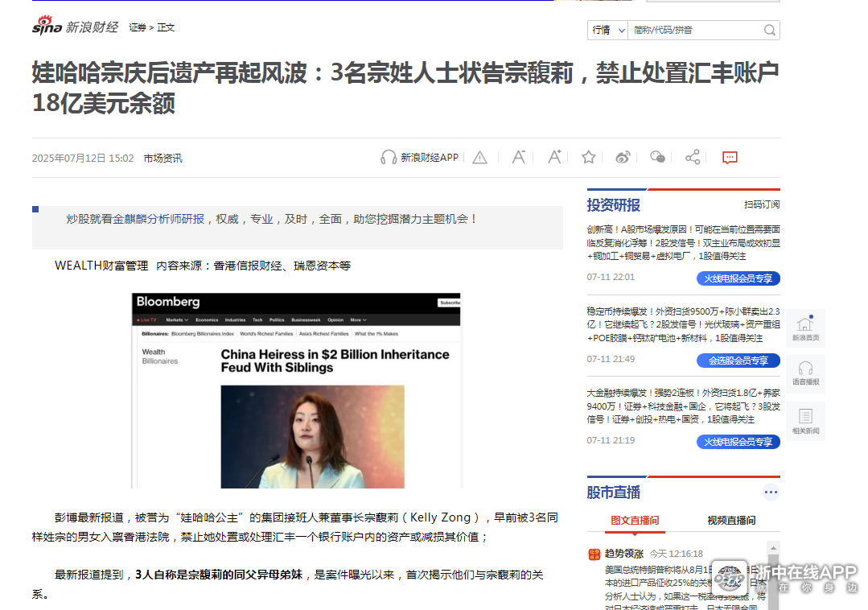The image size is (868, 610).
Task: Open the 股市直播 section heading
Action: click(613, 492)
